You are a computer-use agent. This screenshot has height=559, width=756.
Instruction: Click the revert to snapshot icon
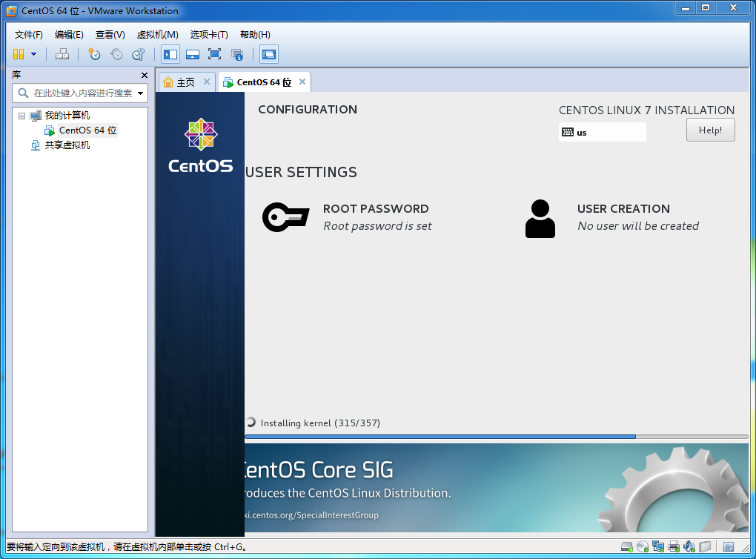pyautogui.click(x=116, y=54)
